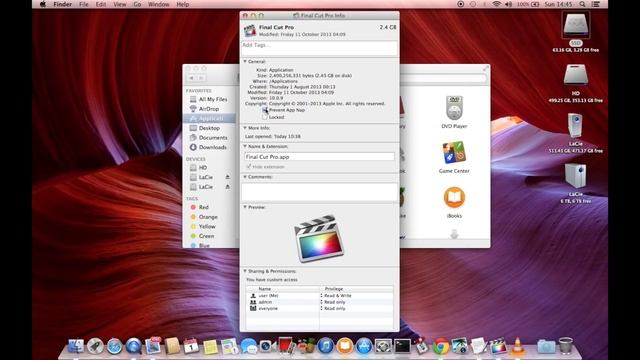Open orange iBooks icon in the Dock
This screenshot has height=360, width=640.
coord(344,346)
